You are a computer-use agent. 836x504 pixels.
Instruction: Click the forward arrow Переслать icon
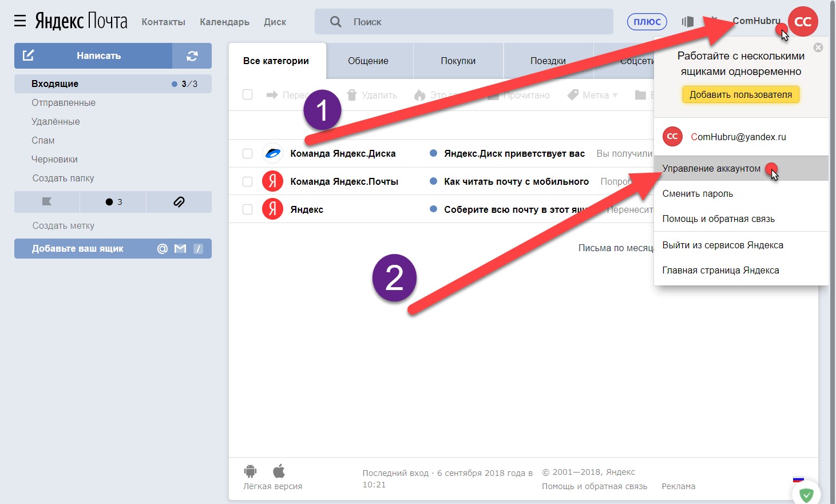click(272, 95)
